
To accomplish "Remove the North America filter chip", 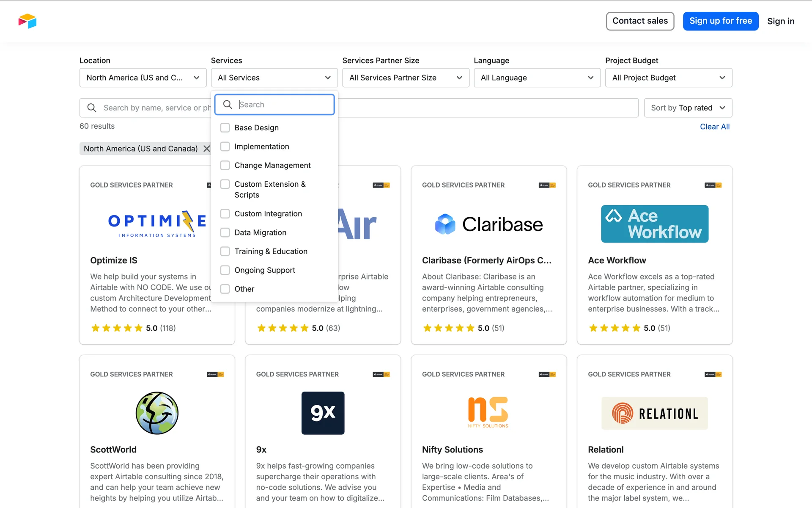I will (x=206, y=149).
